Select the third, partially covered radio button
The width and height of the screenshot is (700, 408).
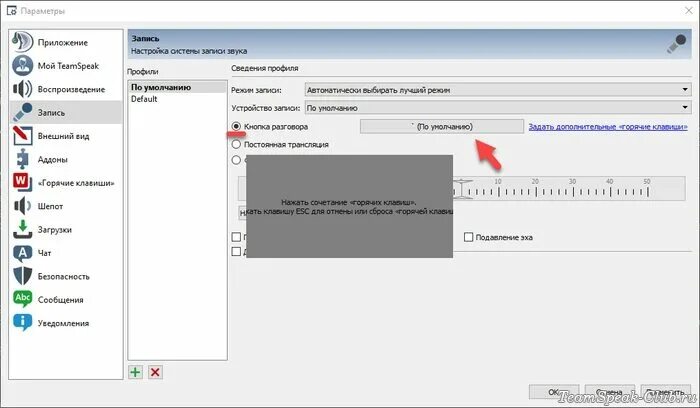pyautogui.click(x=236, y=160)
